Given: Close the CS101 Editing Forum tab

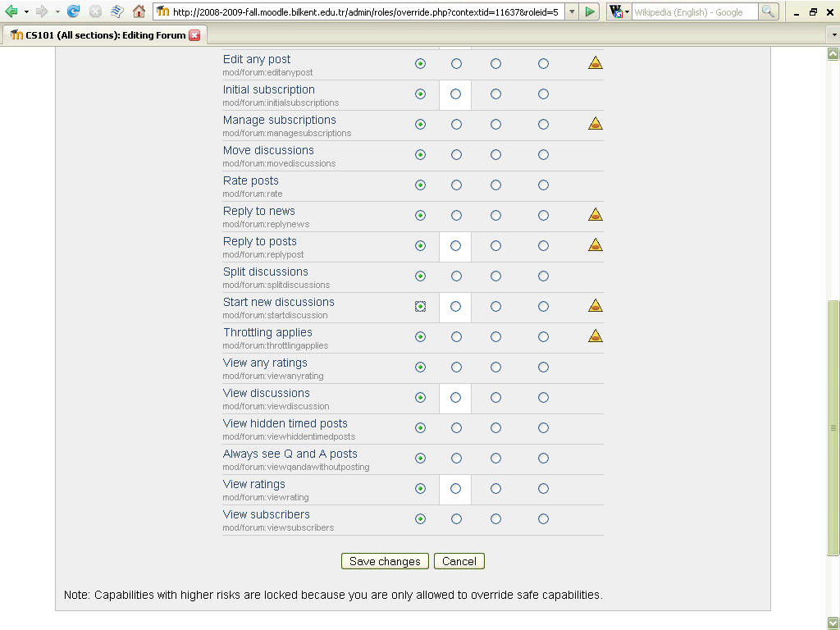Looking at the screenshot, I should 195,35.
